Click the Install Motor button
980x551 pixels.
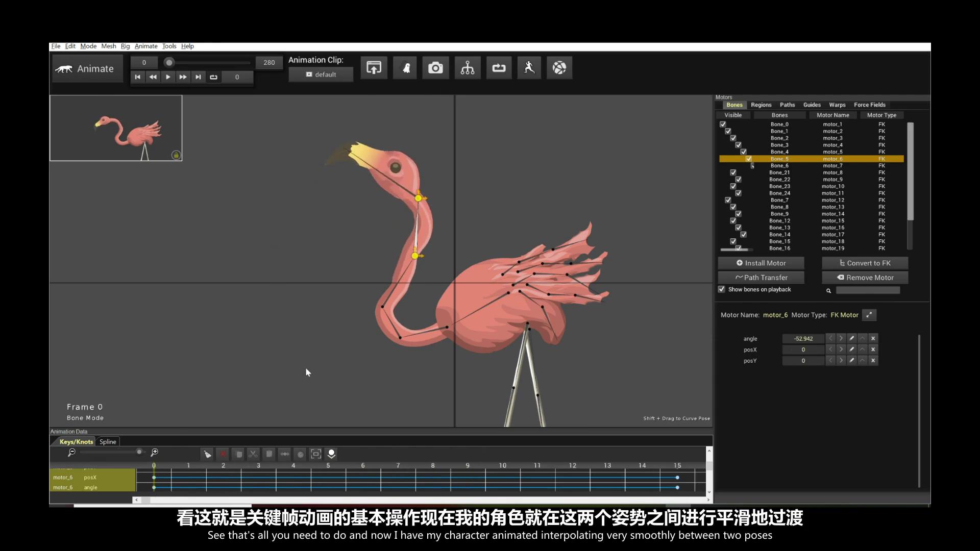click(x=761, y=263)
